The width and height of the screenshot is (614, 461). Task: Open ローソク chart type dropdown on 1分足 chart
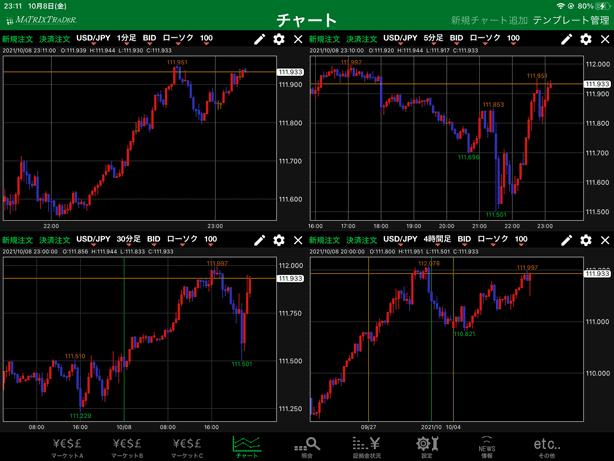tap(178, 38)
